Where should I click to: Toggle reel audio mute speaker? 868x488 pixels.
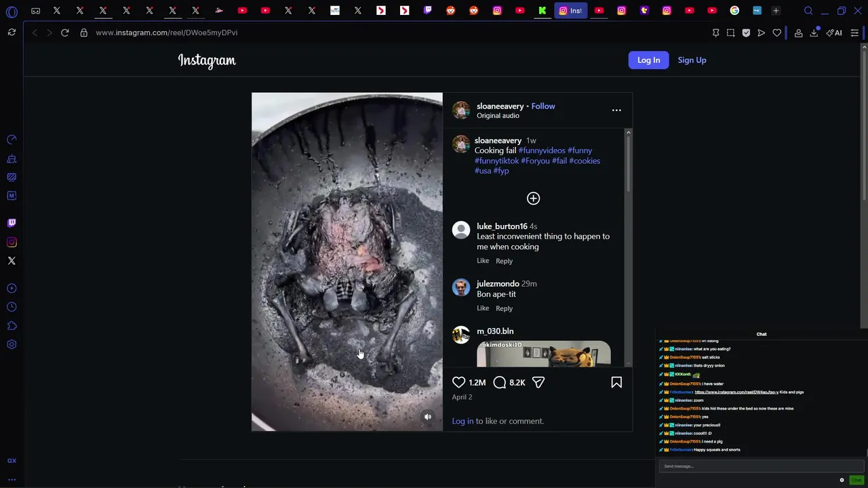pyautogui.click(x=428, y=417)
